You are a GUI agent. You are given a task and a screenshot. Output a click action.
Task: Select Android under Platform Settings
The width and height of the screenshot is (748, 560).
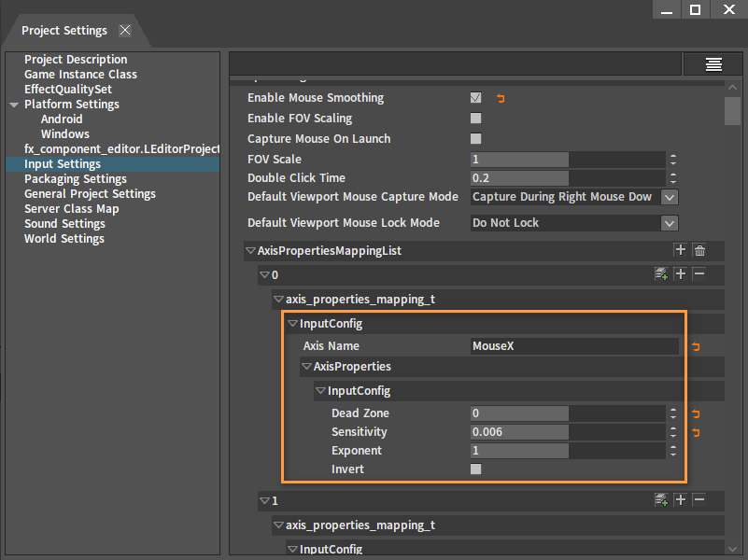coord(62,119)
